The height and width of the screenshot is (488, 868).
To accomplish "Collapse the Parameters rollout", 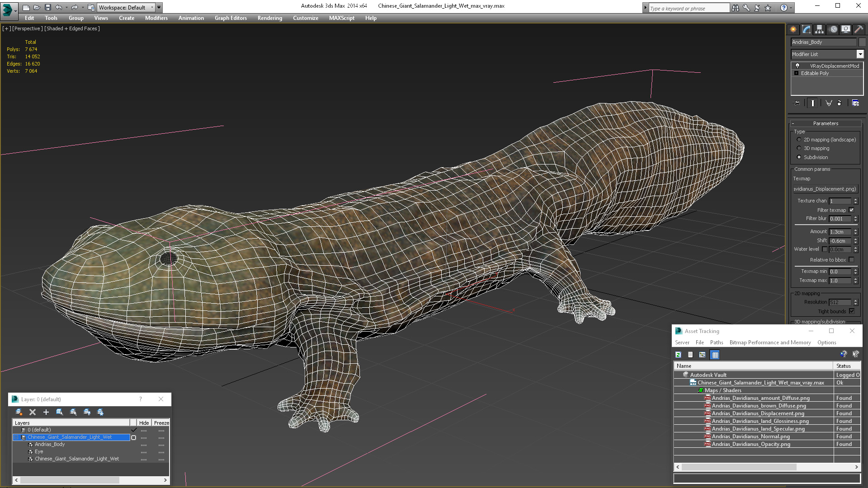I will 826,123.
